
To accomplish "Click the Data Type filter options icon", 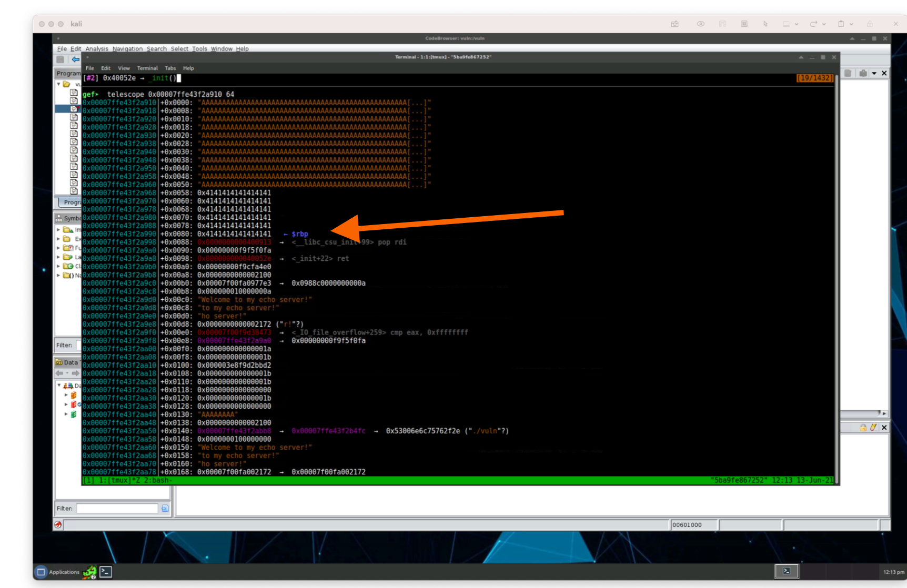I will [x=165, y=509].
